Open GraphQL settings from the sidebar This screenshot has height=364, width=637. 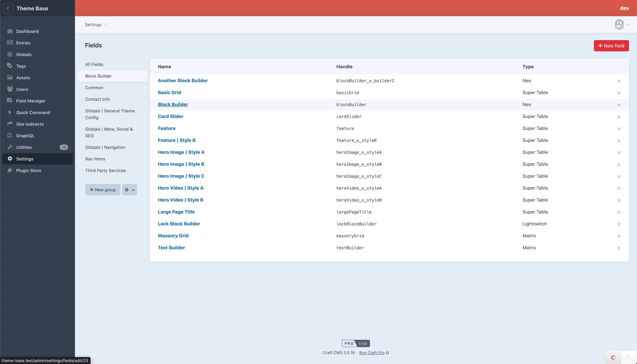(x=25, y=135)
